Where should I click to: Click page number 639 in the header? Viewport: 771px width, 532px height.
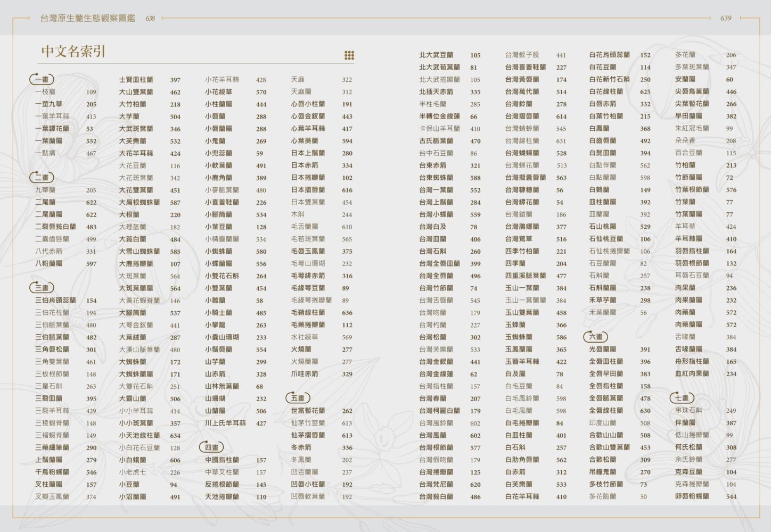tap(726, 18)
